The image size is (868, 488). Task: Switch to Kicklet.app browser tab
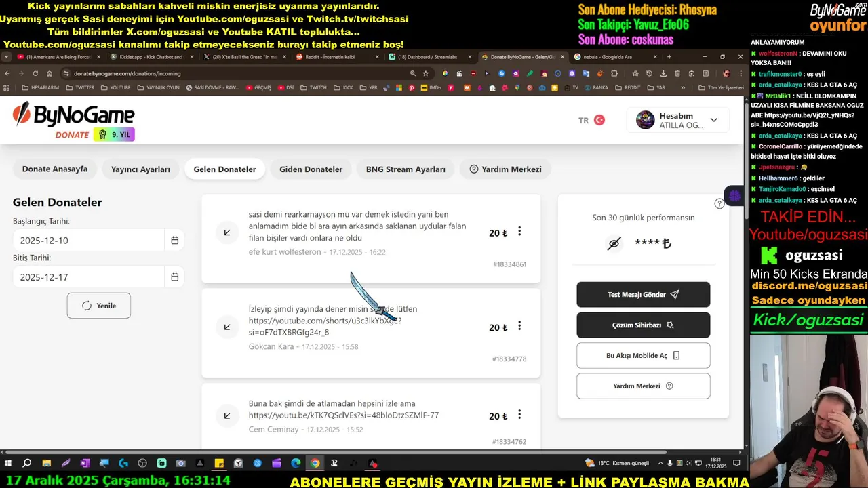pyautogui.click(x=151, y=57)
